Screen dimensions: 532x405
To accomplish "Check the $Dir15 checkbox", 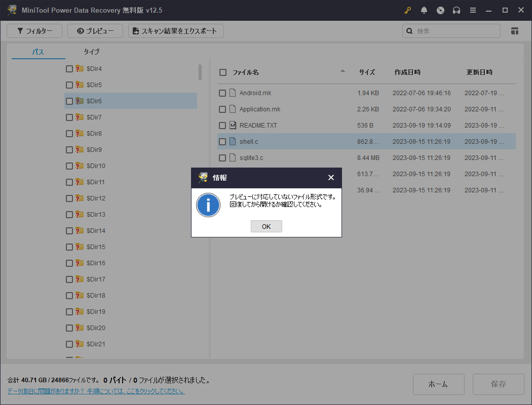I will [69, 247].
